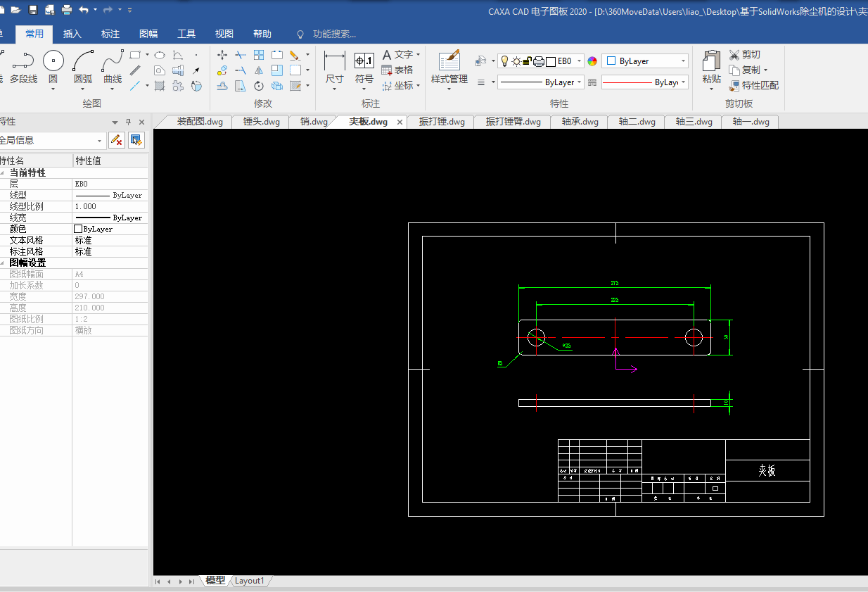Image resolution: width=868 pixels, height=592 pixels.
Task: Expand the 全局信息 selection dropdown
Action: click(99, 141)
